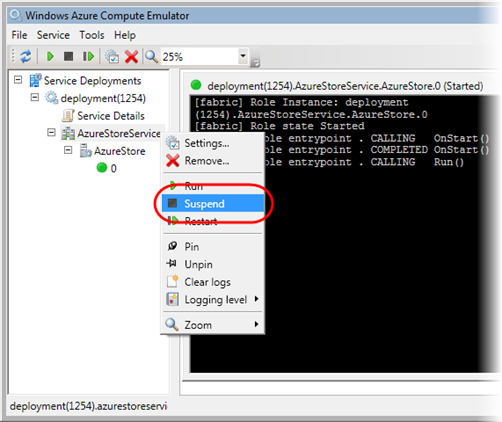
Task: Open the Tools menu
Action: 92,35
